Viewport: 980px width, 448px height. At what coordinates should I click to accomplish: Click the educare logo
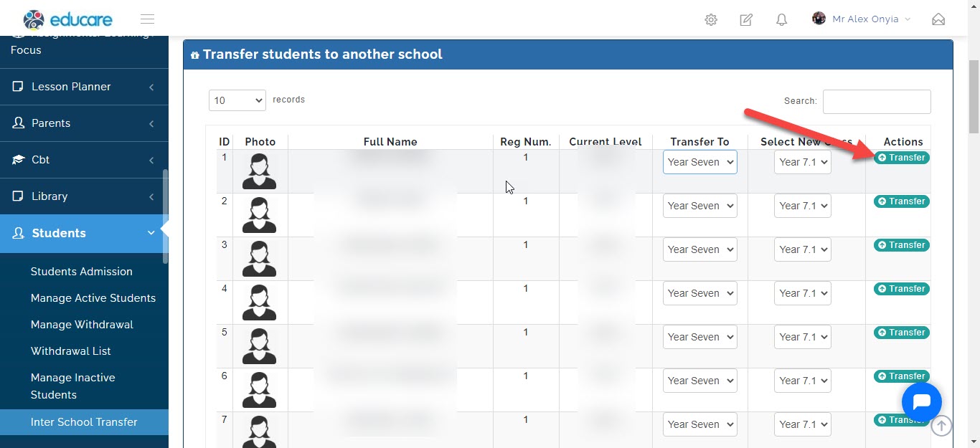tap(67, 19)
